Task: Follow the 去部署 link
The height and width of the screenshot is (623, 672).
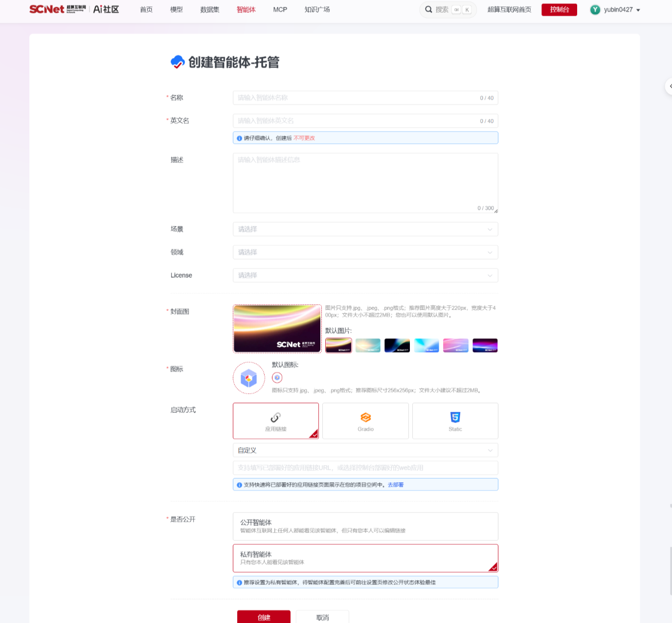Action: [x=396, y=485]
